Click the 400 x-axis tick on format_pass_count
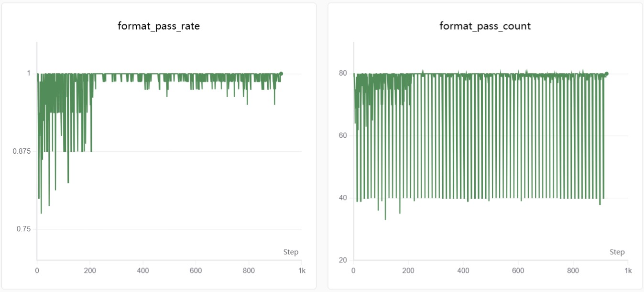 point(463,270)
